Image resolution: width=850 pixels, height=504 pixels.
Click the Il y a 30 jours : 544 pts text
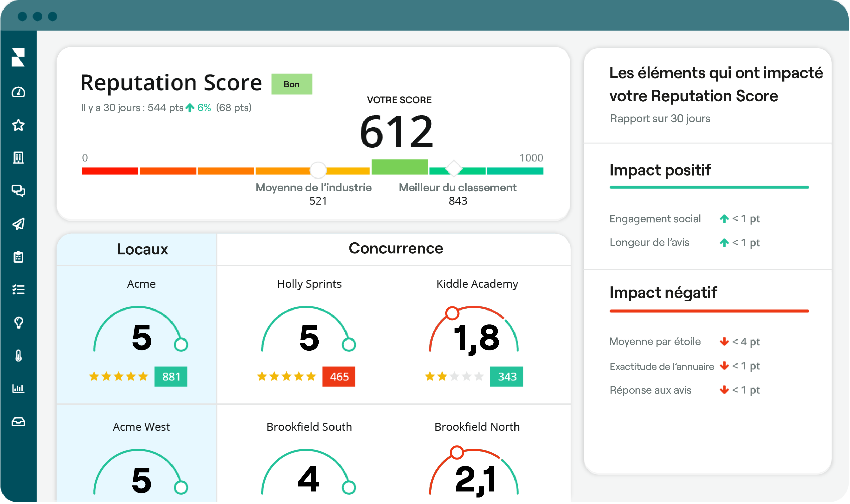click(x=132, y=108)
